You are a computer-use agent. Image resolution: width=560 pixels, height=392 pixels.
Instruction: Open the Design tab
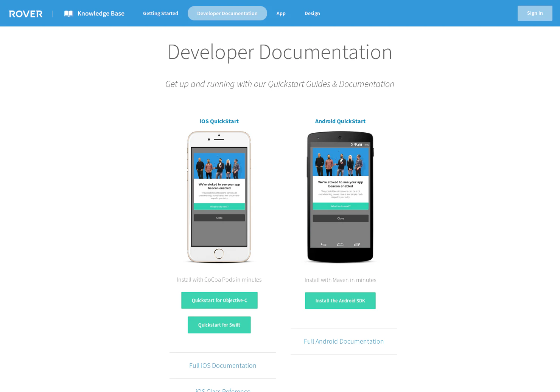coord(312,13)
